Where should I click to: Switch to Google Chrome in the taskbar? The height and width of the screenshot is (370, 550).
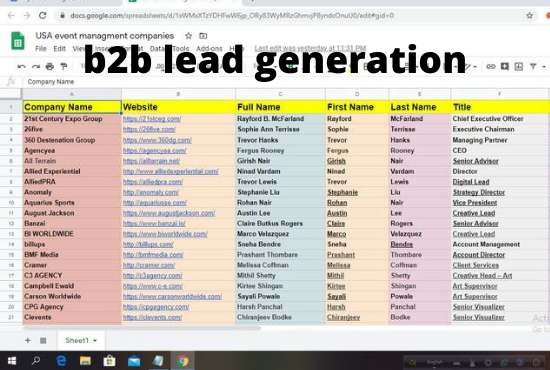[182, 361]
